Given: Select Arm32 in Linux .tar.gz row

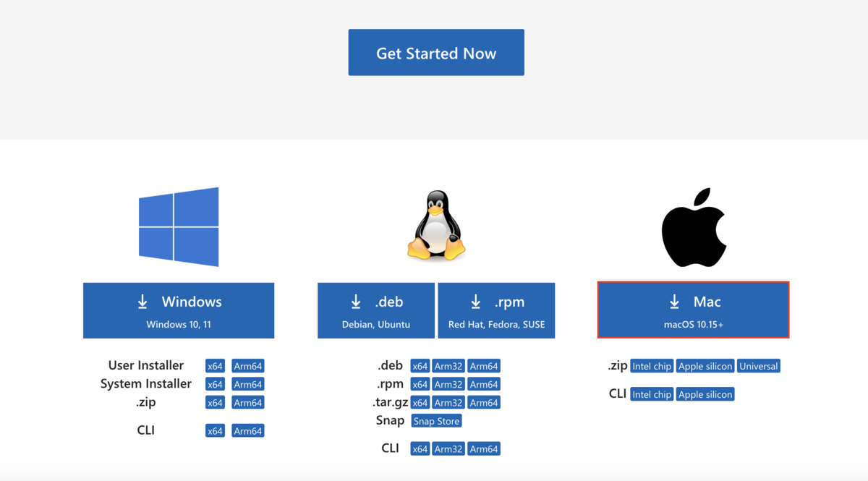Looking at the screenshot, I should (448, 402).
